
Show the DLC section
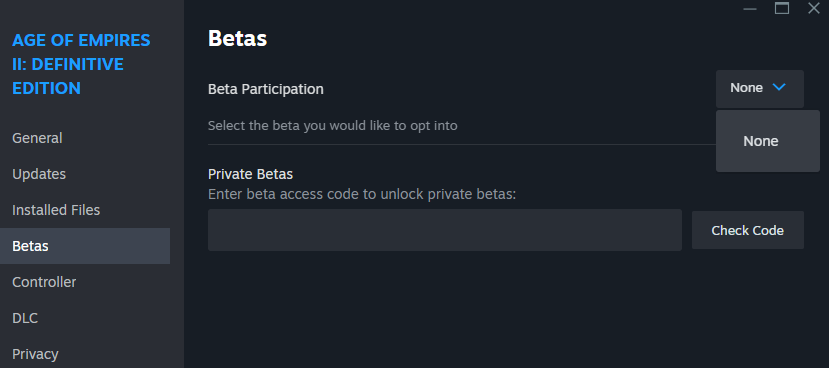[25, 318]
